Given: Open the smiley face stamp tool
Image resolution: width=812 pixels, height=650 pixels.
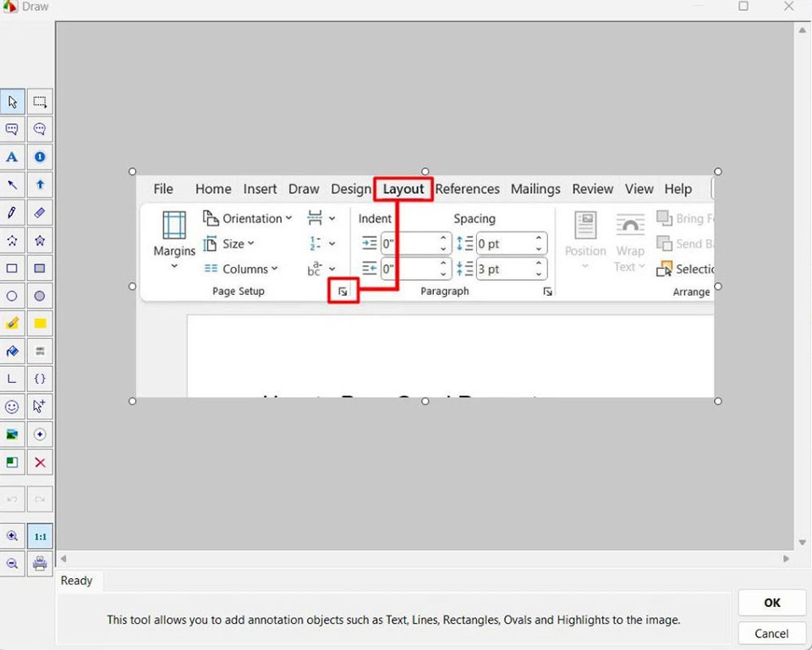Looking at the screenshot, I should point(12,407).
